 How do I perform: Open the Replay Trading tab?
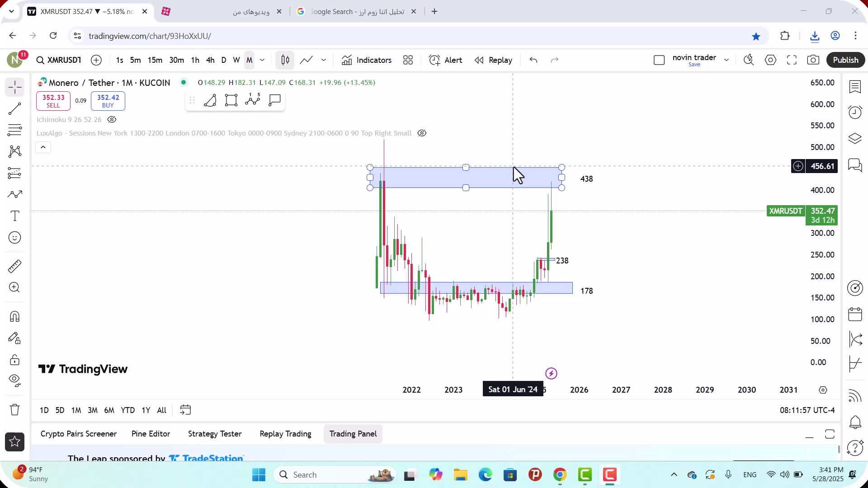click(x=285, y=434)
